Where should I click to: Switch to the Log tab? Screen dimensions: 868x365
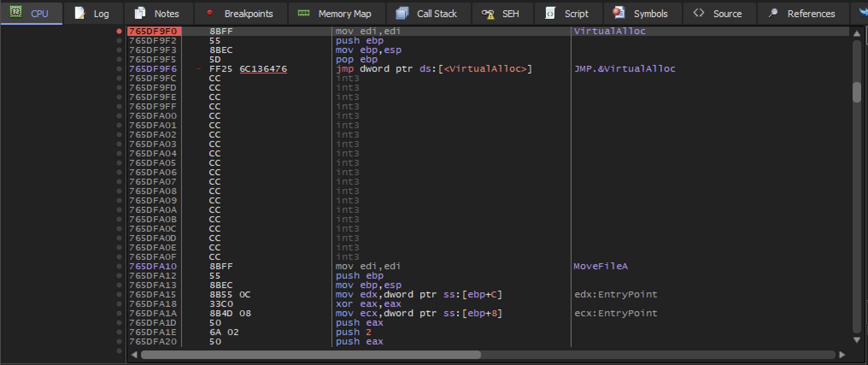[x=94, y=13]
